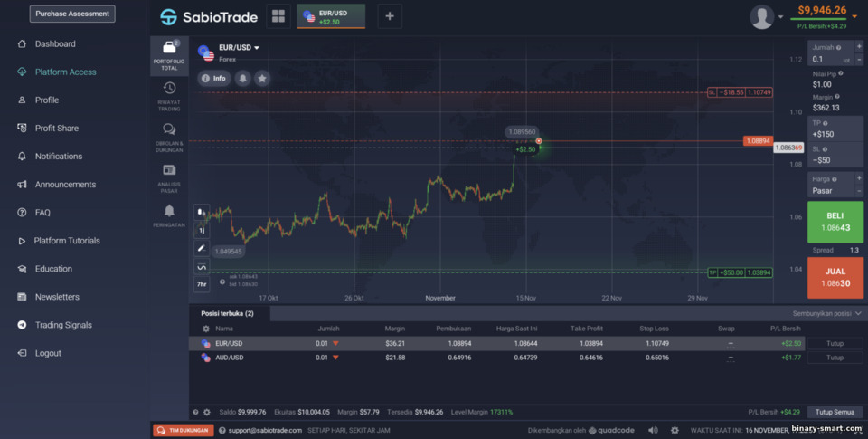Image resolution: width=868 pixels, height=439 pixels.
Task: Switch to EUR/USD +$2.50 asset tab
Action: tap(331, 16)
